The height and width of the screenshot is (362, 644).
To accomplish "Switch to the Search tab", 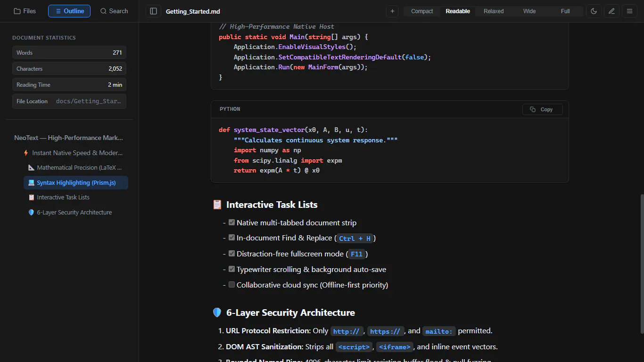I will click(114, 11).
